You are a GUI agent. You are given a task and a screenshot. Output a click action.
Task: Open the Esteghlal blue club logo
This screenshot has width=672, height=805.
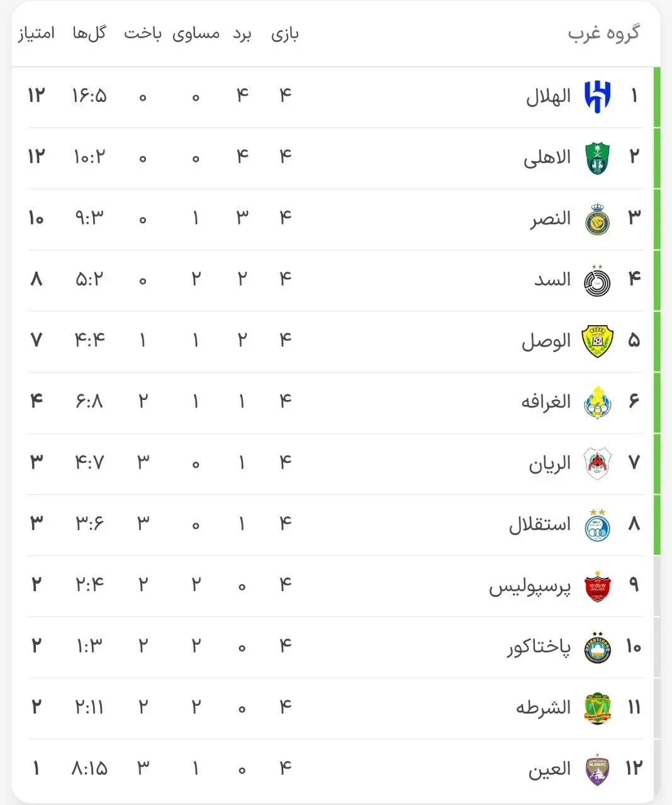click(597, 525)
